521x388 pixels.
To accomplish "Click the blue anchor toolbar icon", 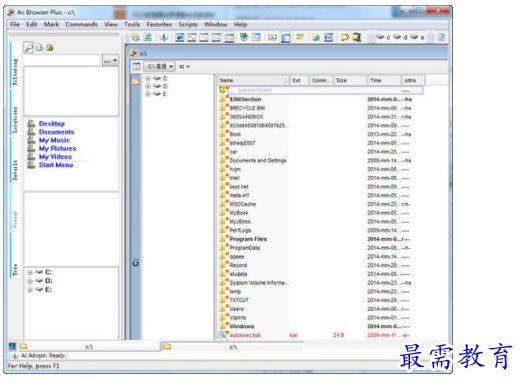I will (163, 37).
